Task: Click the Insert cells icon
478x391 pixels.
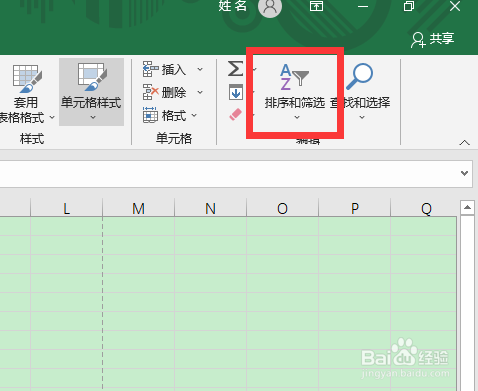Action: 150,69
